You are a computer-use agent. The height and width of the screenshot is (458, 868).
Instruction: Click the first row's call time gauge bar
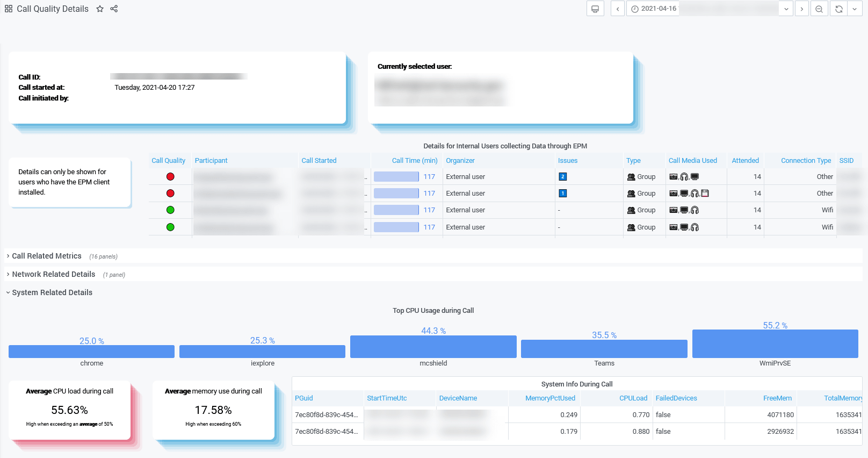[x=396, y=177]
